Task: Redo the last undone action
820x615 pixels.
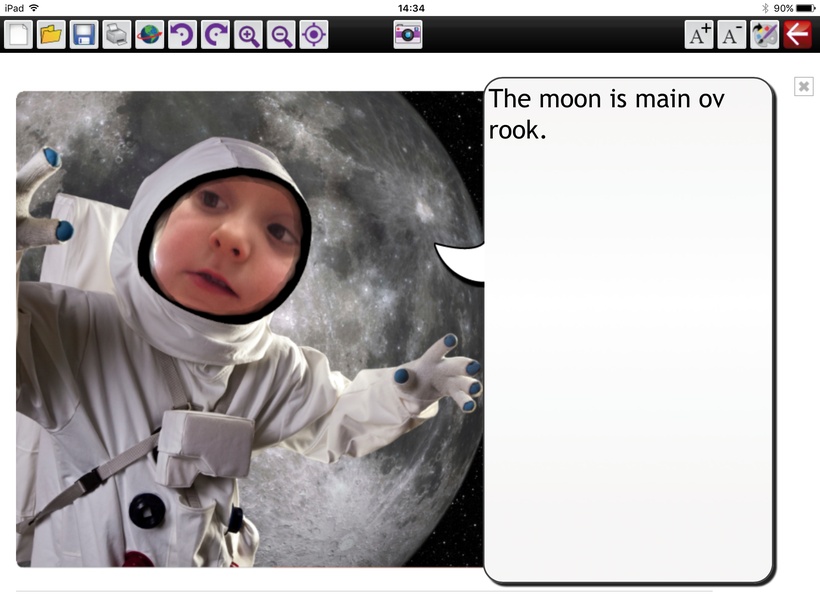Action: [x=215, y=35]
